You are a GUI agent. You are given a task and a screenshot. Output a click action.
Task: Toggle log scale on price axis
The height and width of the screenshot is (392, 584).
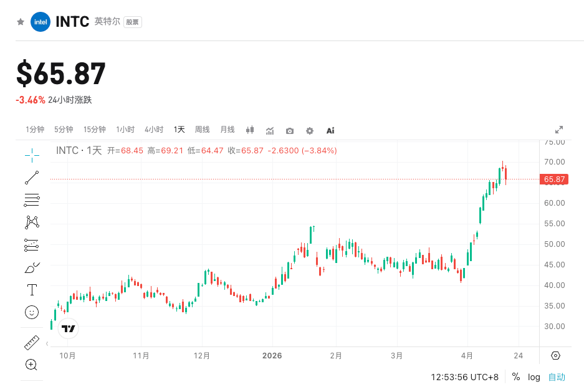coord(534,377)
